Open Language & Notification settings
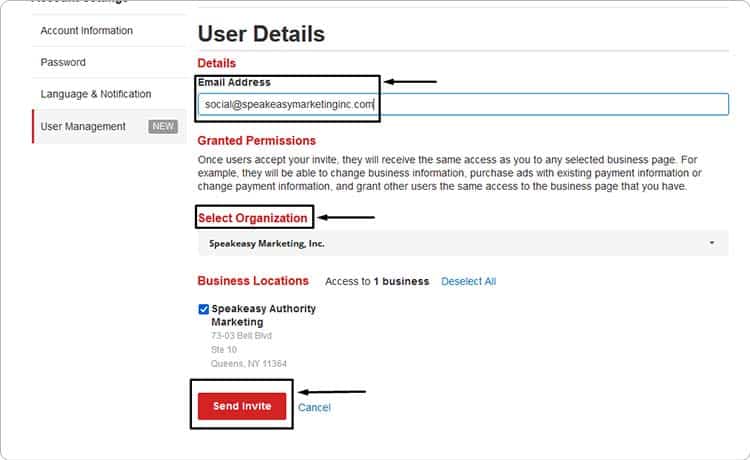 [96, 94]
